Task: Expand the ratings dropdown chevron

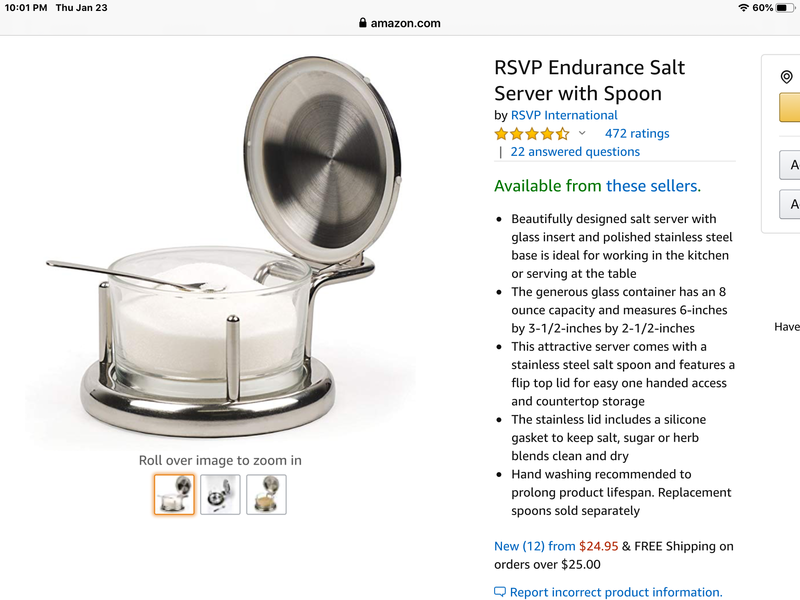Action: 582,134
